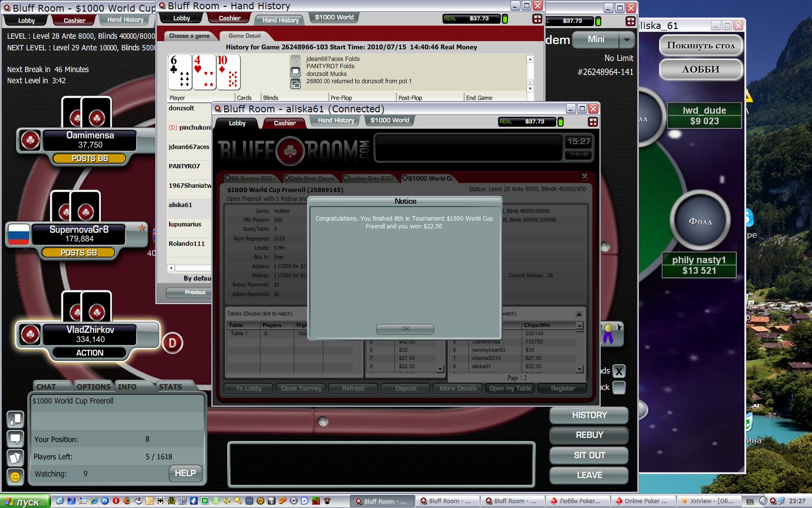Click red fullscreen icon in aliska61 window

coord(593,122)
